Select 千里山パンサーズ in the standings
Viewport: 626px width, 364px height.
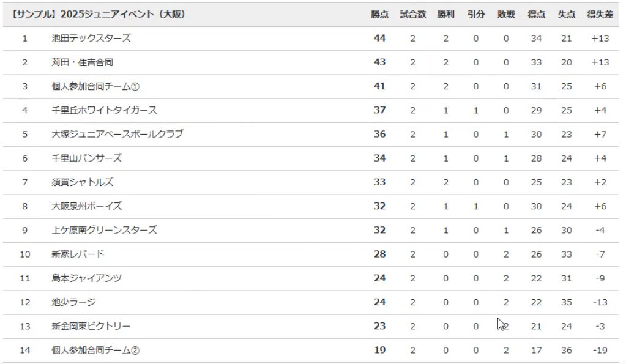[x=87, y=158]
